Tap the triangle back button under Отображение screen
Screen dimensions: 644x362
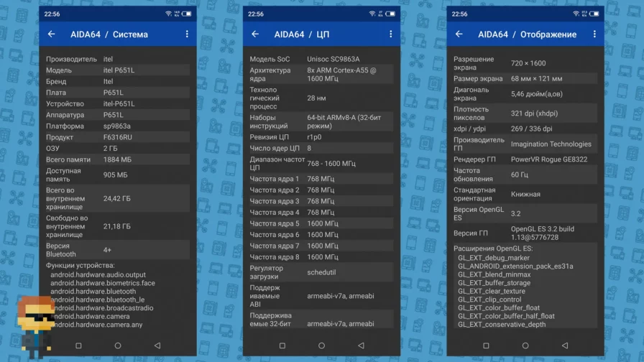564,345
